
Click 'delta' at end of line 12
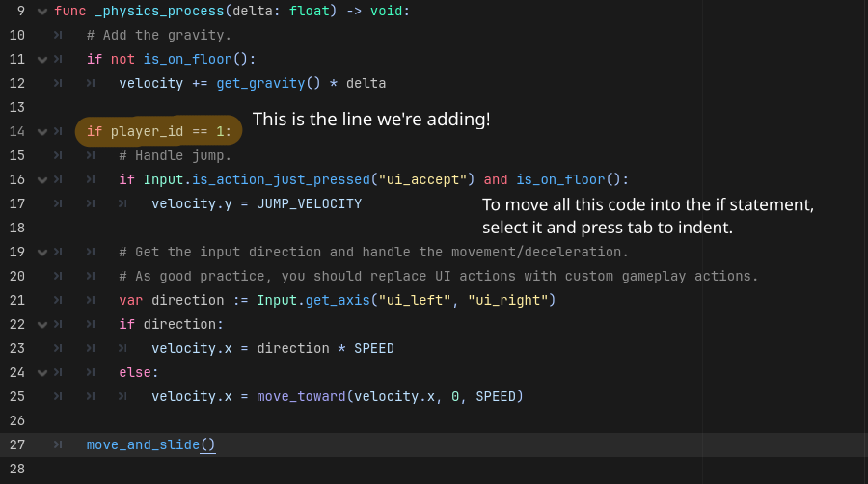click(366, 84)
